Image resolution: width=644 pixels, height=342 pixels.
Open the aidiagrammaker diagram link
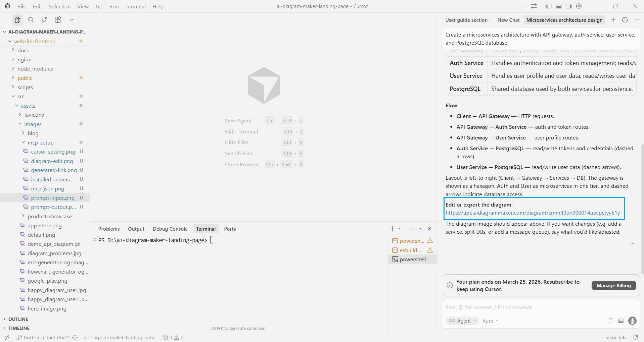[x=532, y=213]
